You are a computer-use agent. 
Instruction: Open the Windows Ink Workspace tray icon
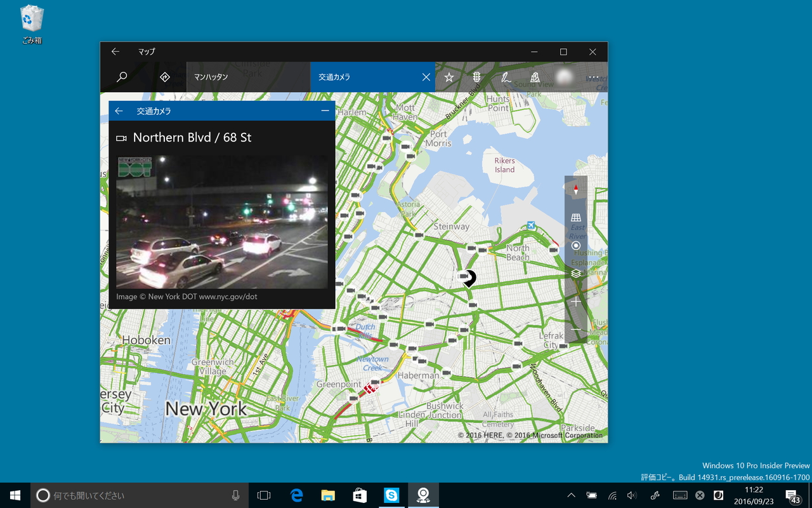pyautogui.click(x=655, y=495)
